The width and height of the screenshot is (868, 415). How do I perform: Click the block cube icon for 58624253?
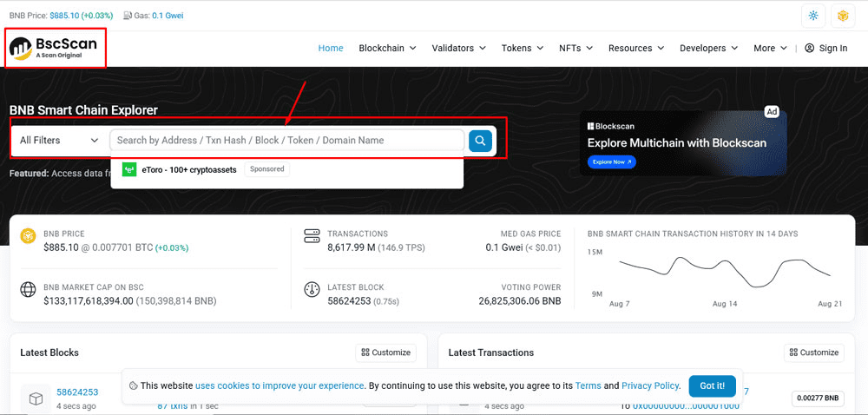[36, 398]
